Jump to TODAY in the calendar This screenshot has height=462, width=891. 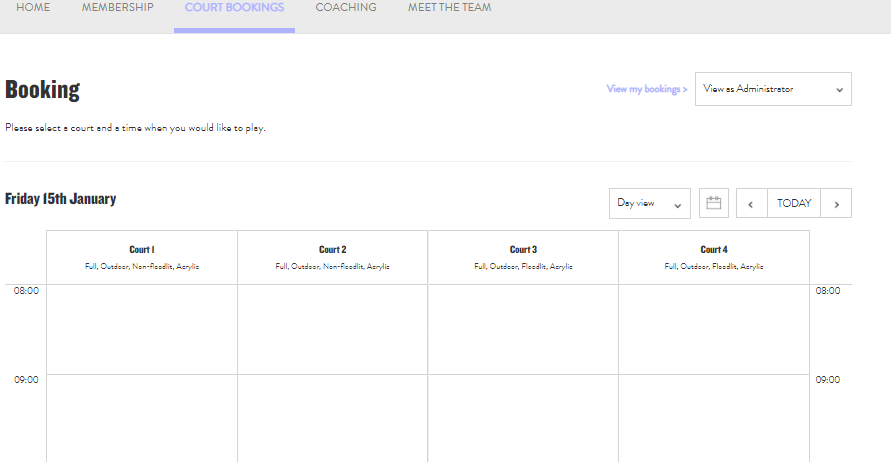click(x=794, y=203)
